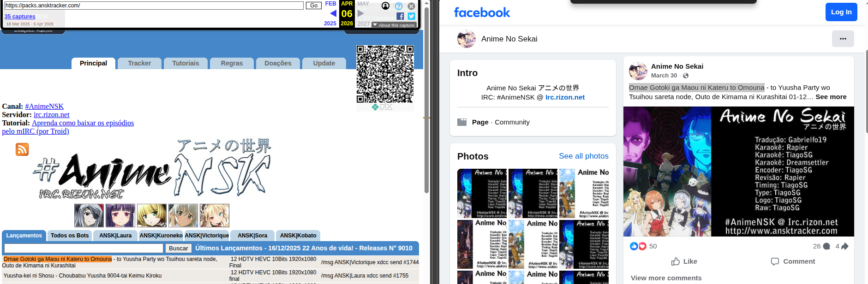Screen dimensions: 868x284
Task: Click the PIX QR code image
Action: point(385,74)
